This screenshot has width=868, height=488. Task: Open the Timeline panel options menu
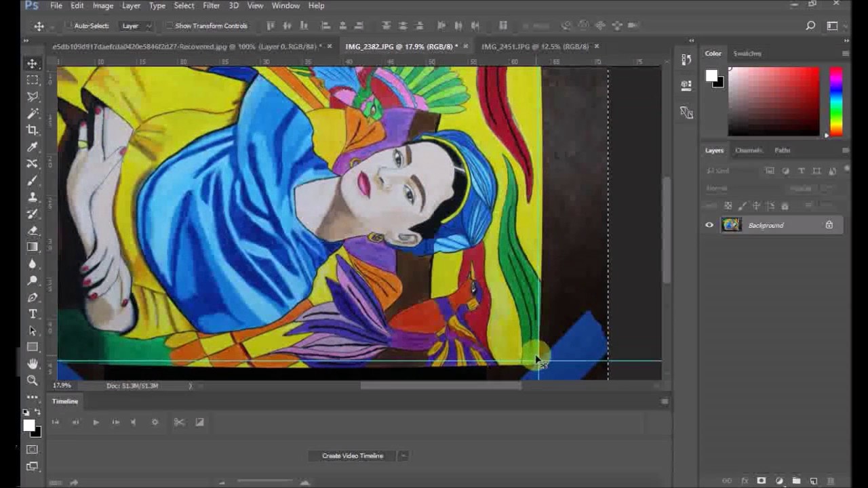(x=664, y=401)
